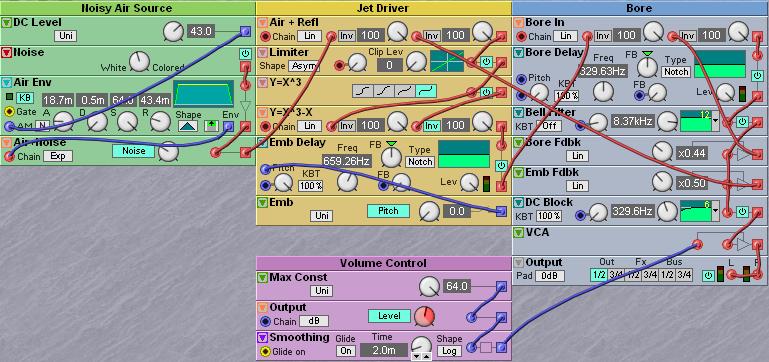Click the Air Env Shape triangle icon
The width and height of the screenshot is (769, 362).
(x=188, y=126)
